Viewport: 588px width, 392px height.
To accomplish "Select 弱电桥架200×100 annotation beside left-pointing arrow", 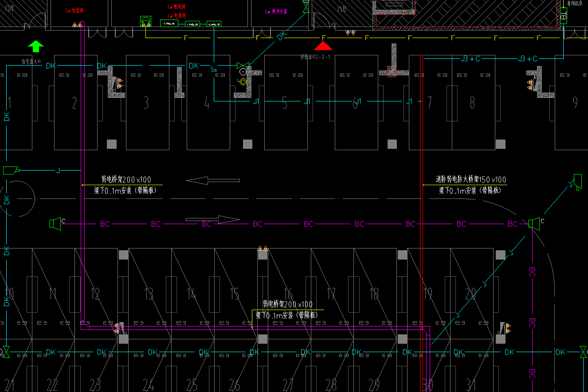I will [126, 179].
